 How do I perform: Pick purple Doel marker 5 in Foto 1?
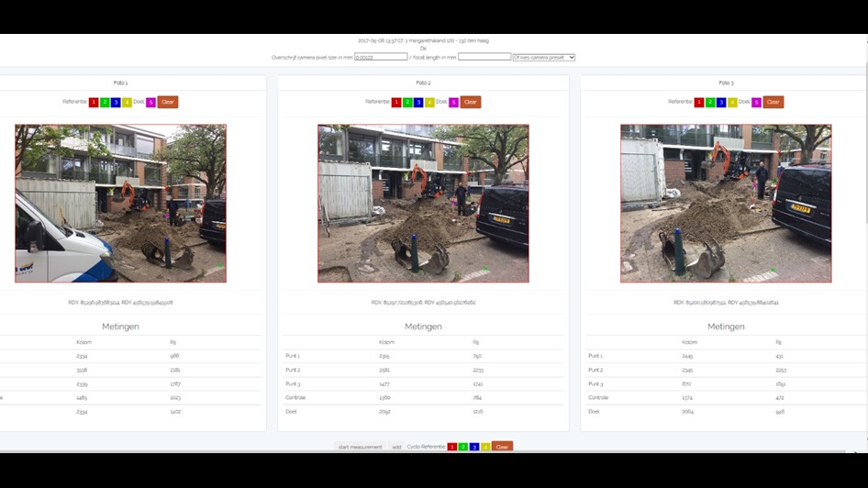click(x=150, y=102)
